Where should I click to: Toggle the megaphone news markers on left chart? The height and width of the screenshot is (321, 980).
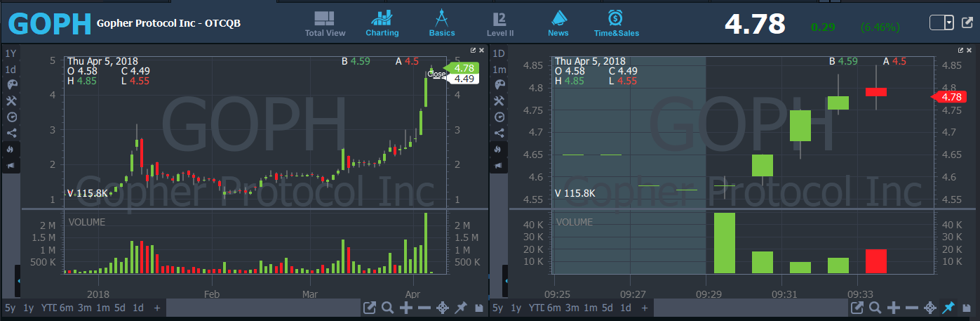11,165
